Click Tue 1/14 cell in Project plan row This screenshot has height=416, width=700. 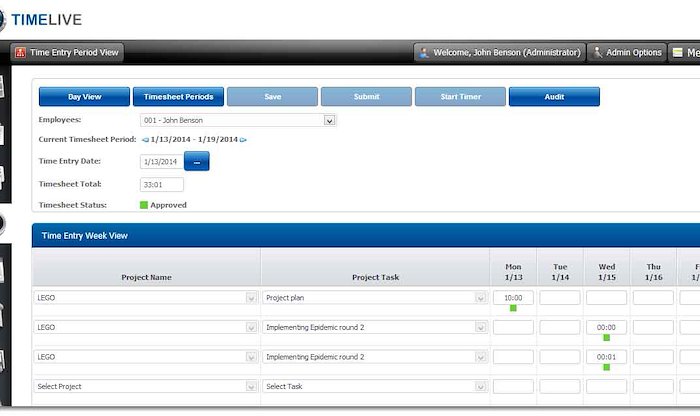tap(560, 298)
